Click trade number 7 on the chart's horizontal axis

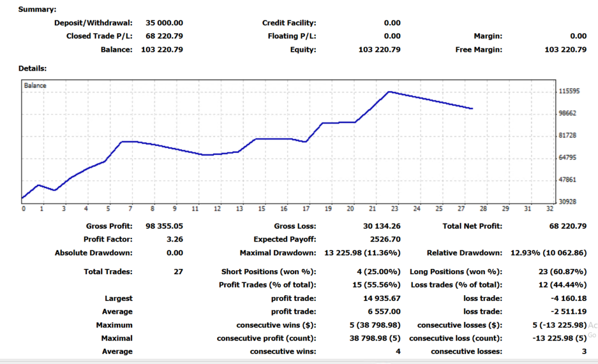pyautogui.click(x=130, y=208)
